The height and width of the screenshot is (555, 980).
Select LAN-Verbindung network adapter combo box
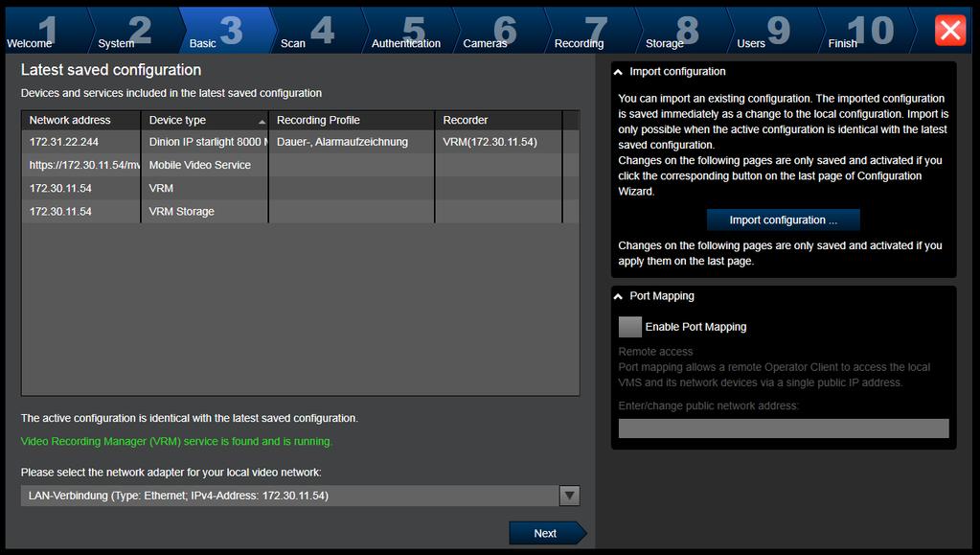(x=300, y=496)
